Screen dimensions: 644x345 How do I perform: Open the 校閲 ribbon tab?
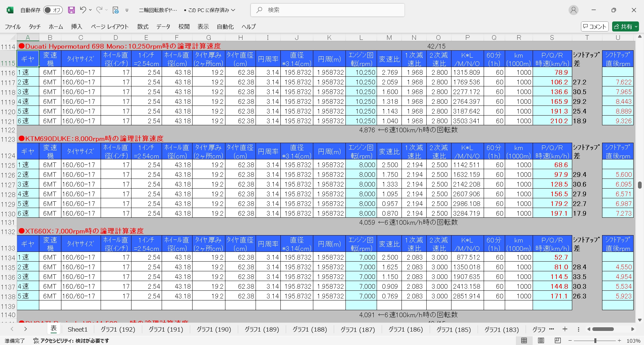pyautogui.click(x=184, y=26)
